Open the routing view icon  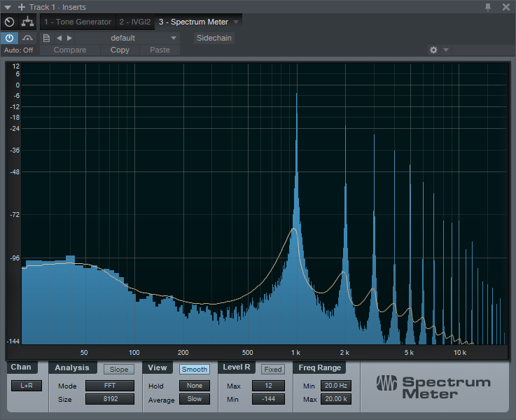(x=27, y=22)
